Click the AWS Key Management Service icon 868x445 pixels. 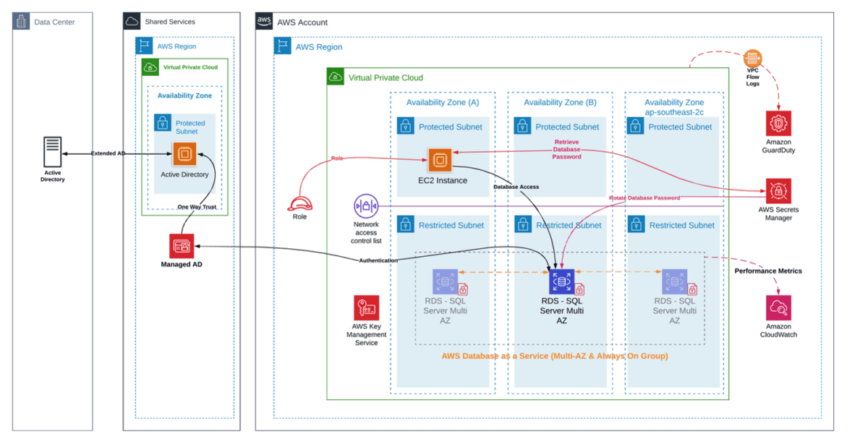click(366, 308)
